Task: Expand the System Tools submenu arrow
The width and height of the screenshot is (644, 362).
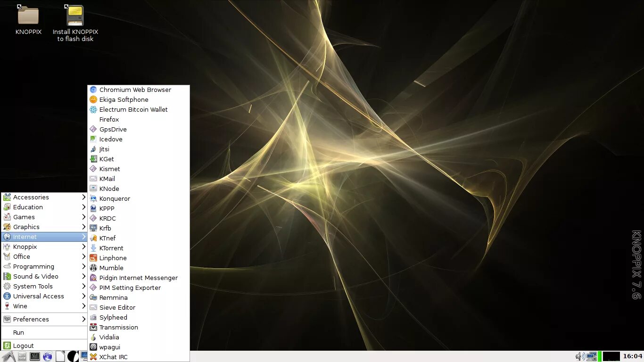Action: [x=84, y=286]
